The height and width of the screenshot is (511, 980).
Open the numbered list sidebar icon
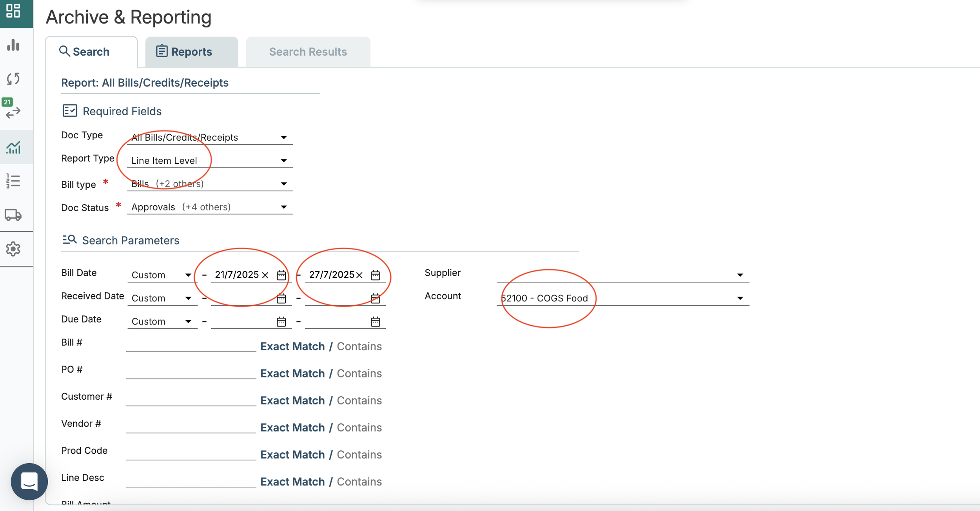click(x=13, y=181)
